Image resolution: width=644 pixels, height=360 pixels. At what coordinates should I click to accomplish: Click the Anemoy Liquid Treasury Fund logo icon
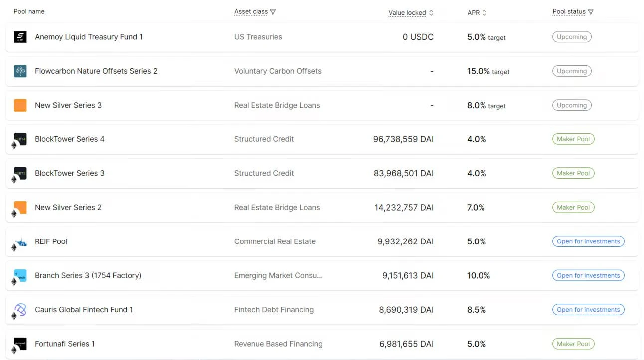tap(20, 37)
